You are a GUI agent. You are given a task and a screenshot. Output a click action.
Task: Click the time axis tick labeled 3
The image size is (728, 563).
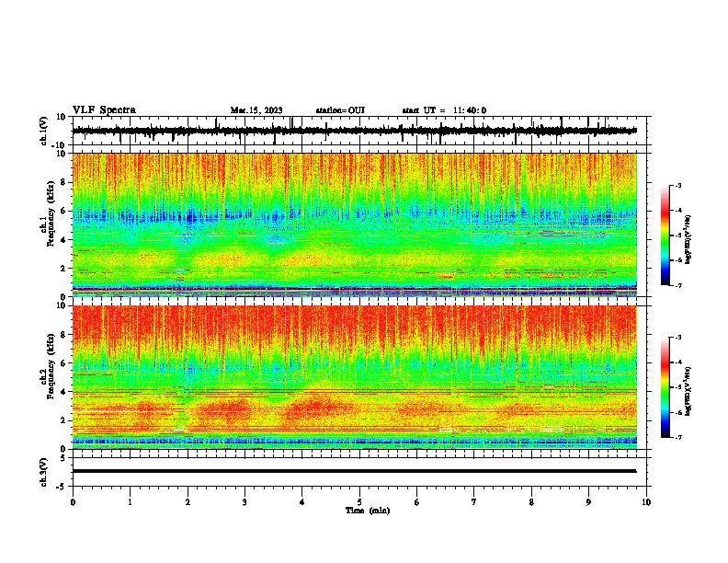click(245, 502)
